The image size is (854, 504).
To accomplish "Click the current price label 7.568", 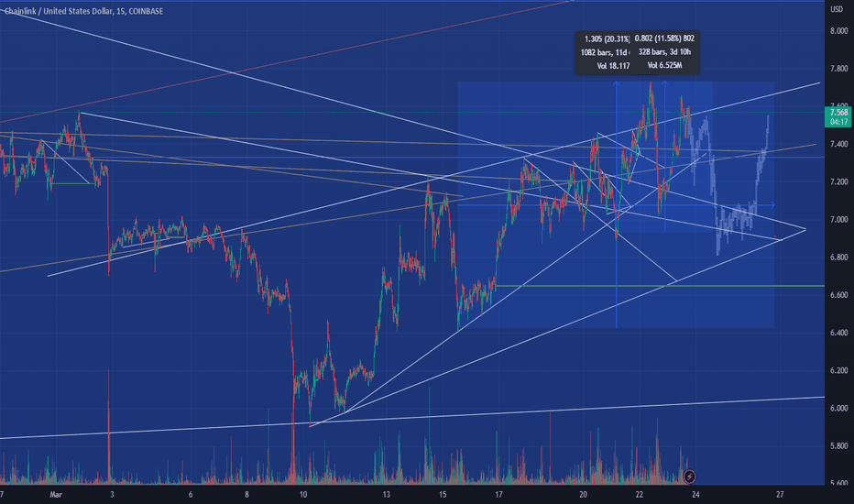I will pos(838,113).
